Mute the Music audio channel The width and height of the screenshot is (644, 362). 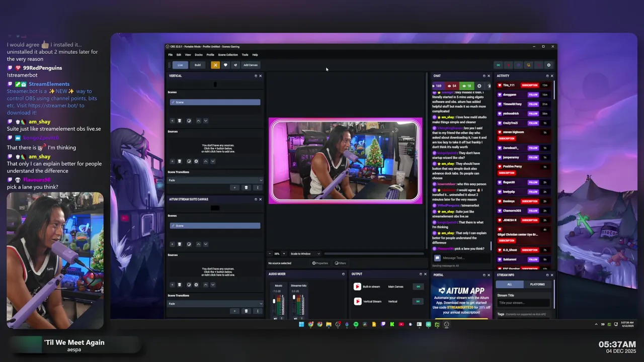pos(275,318)
